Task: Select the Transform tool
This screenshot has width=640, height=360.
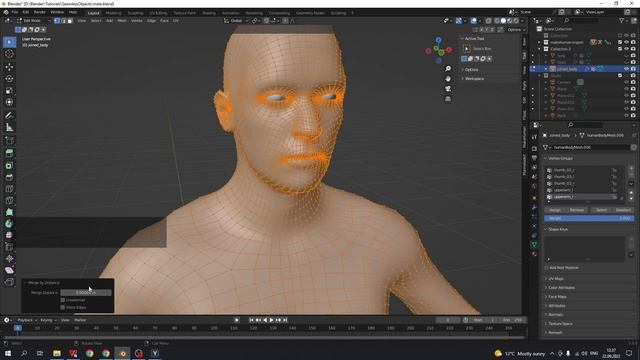Action: tap(9, 102)
